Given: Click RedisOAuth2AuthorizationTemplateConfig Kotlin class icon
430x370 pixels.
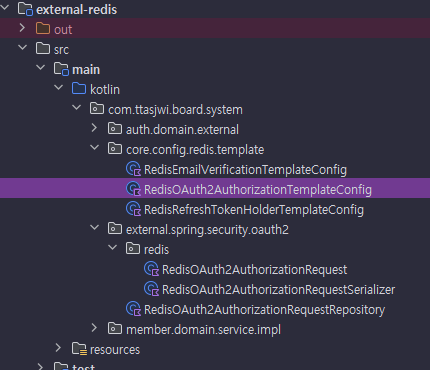Looking at the screenshot, I should (x=133, y=189).
